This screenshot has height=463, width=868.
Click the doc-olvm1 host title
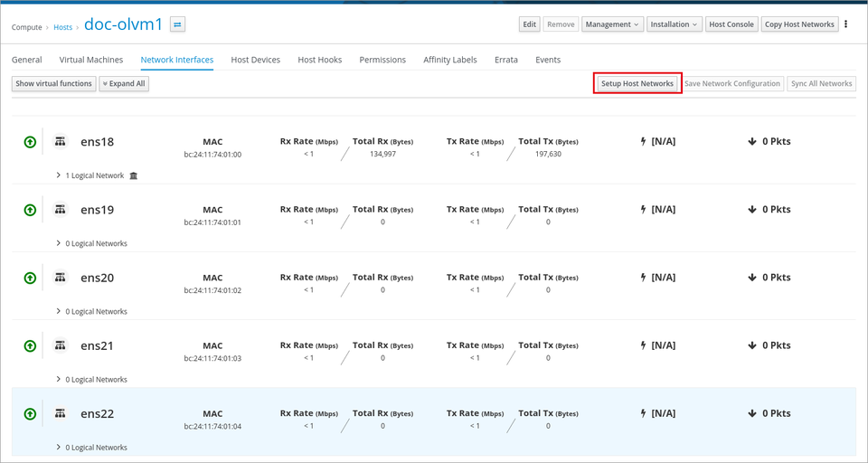124,24
